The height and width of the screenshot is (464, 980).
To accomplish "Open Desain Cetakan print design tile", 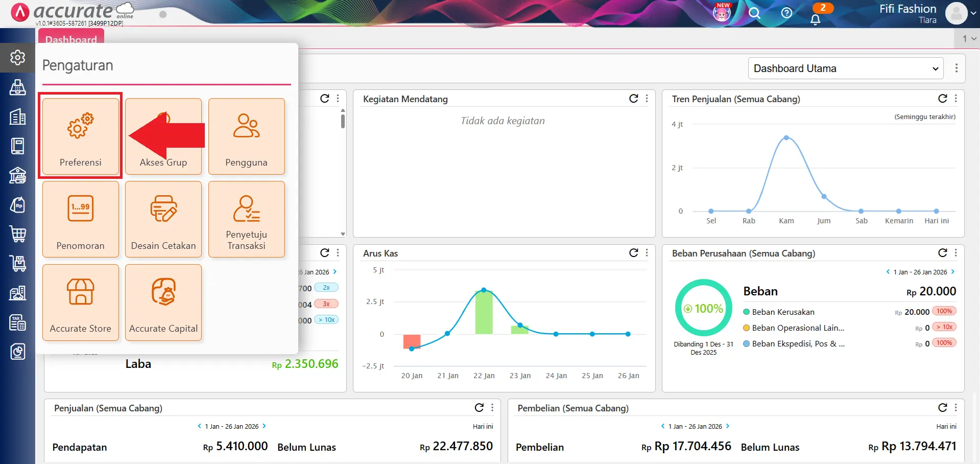I will pos(163,219).
